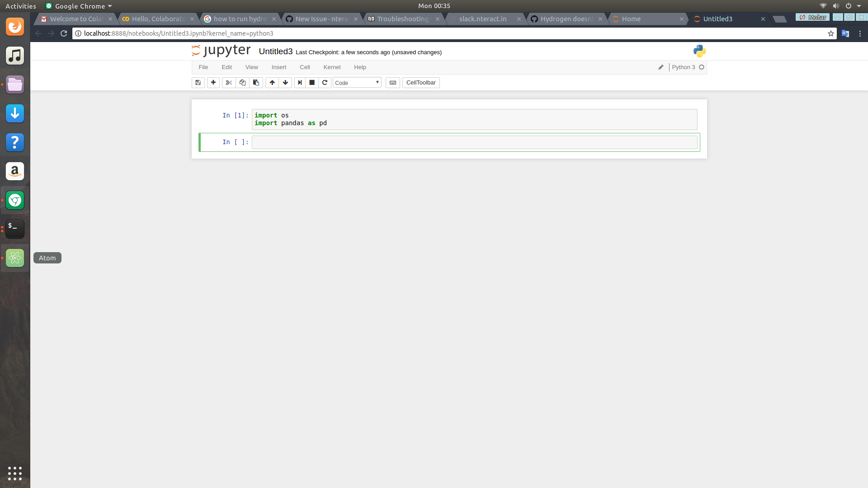Cut the selected cell

pyautogui.click(x=229, y=83)
